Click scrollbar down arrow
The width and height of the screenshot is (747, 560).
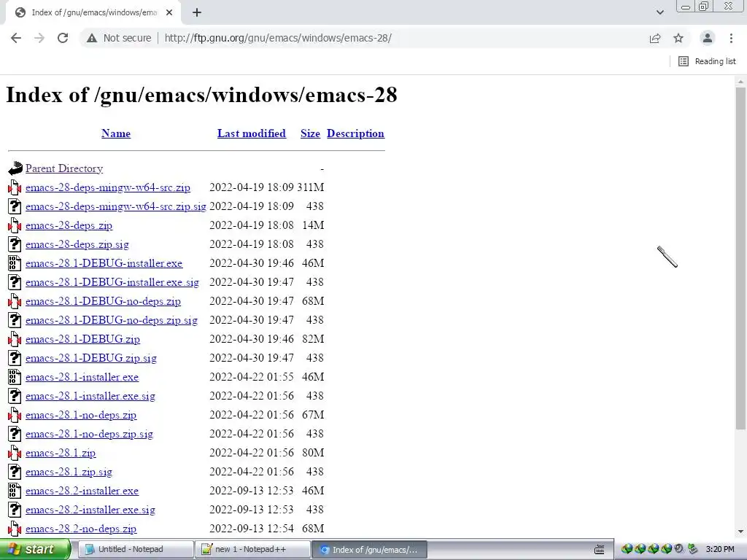pos(740,532)
